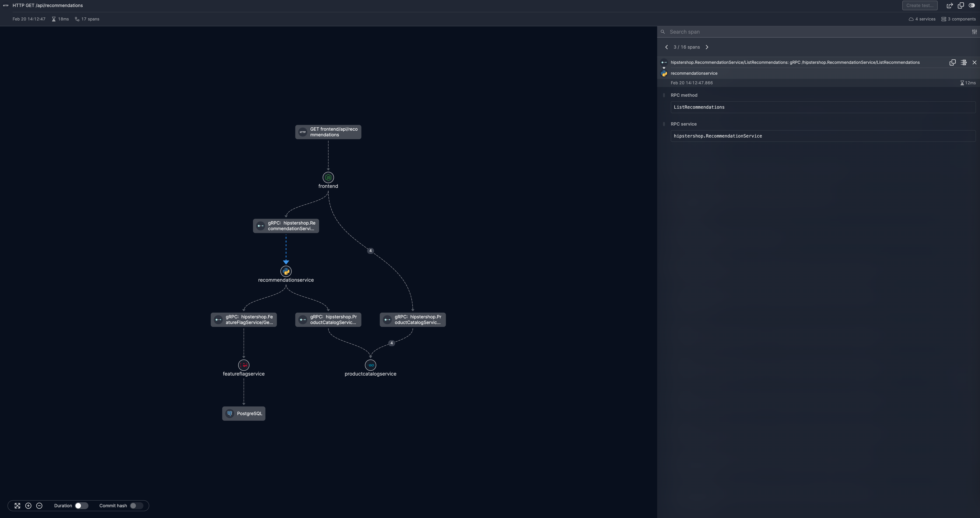The image size is (980, 518).
Task: Go to the next span
Action: click(x=707, y=47)
